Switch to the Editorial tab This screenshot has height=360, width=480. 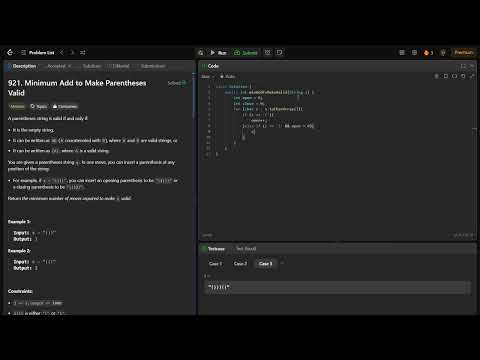click(118, 66)
